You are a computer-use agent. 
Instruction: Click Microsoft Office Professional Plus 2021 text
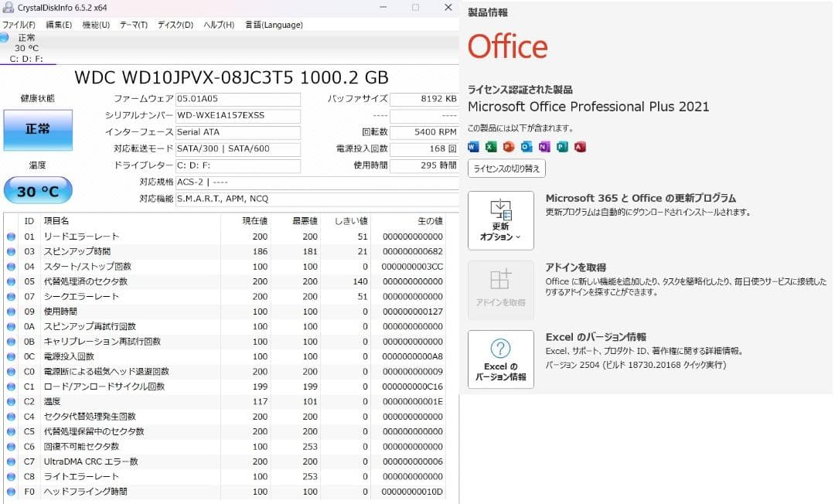pyautogui.click(x=588, y=107)
